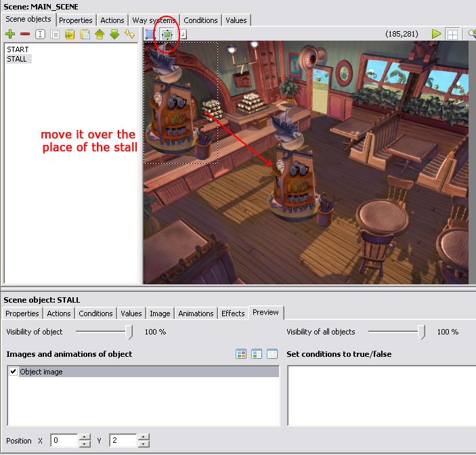Play the scene preview with green arrow
The image size is (476, 455).
tap(436, 34)
